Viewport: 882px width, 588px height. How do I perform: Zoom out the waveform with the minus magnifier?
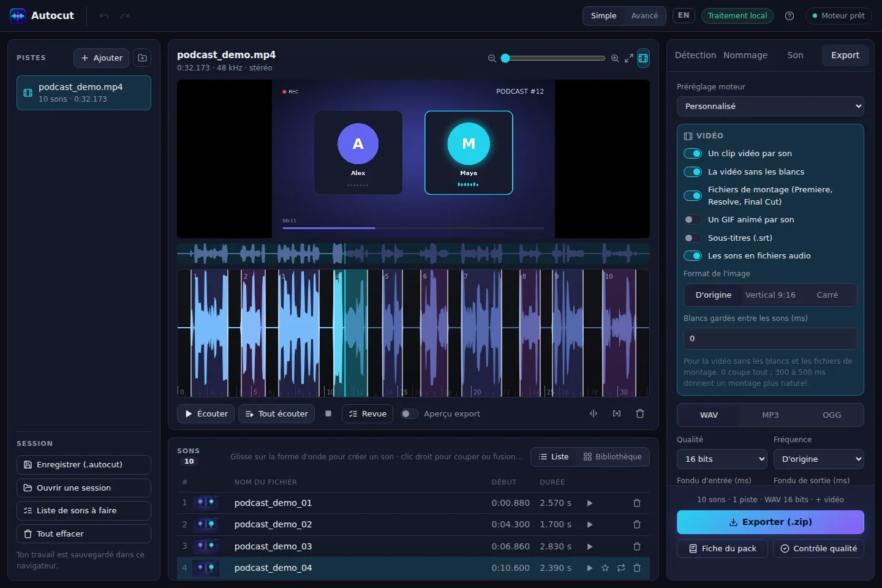click(x=492, y=58)
